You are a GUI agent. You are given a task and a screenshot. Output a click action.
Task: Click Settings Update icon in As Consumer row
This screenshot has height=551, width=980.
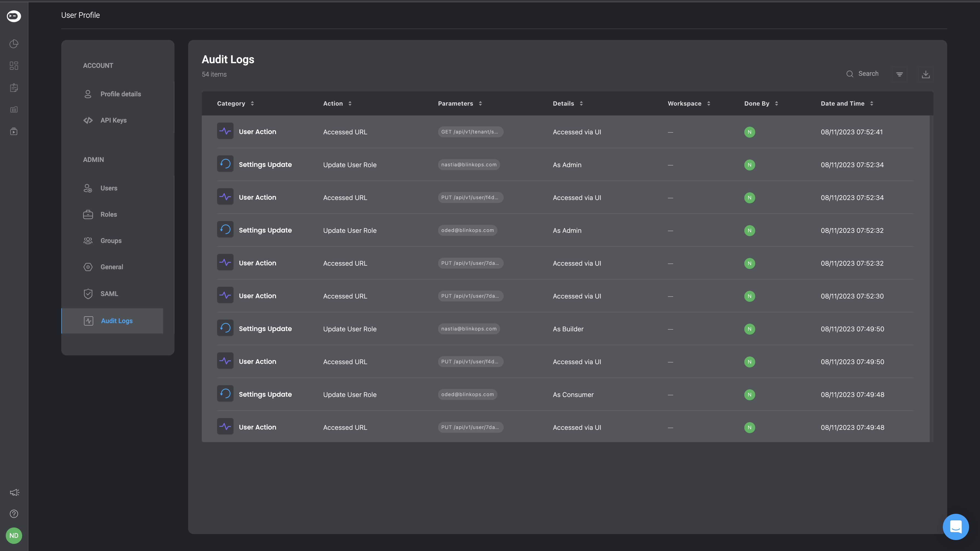(x=225, y=393)
